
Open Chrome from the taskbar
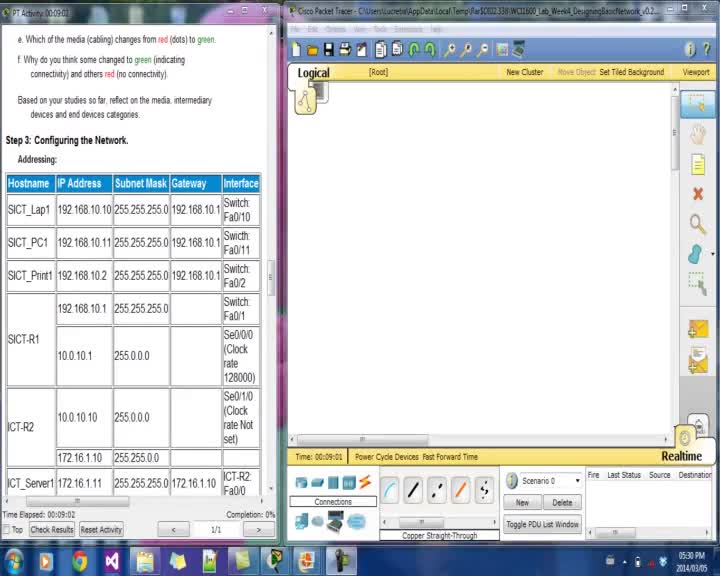(x=79, y=561)
